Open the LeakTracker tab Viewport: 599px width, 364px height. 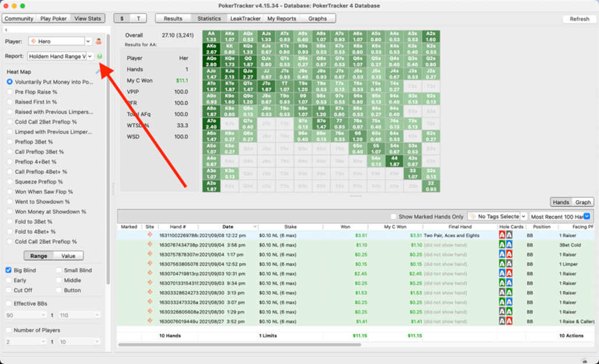click(x=245, y=19)
